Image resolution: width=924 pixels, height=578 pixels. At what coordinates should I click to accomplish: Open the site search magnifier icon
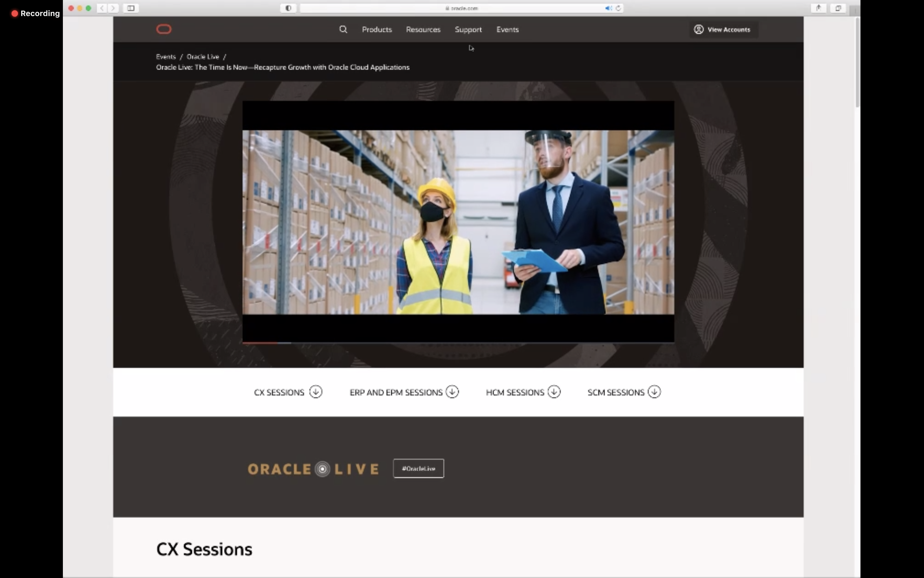pos(343,30)
